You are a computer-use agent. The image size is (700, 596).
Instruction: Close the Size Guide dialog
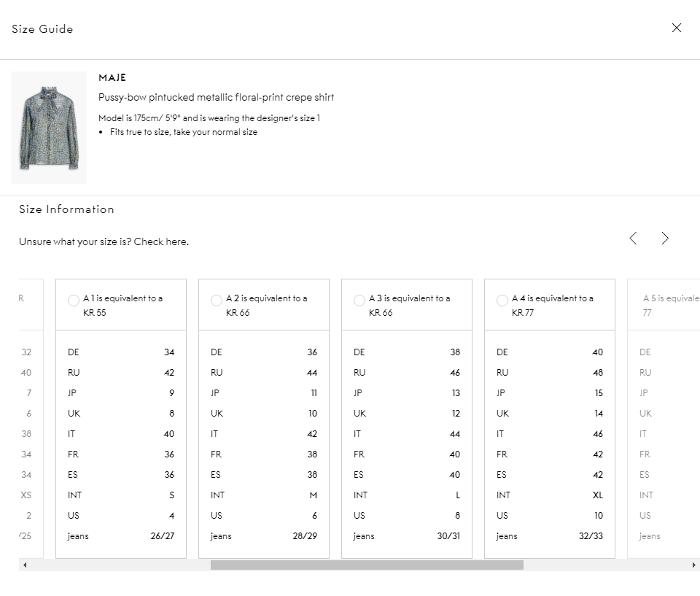tap(677, 28)
